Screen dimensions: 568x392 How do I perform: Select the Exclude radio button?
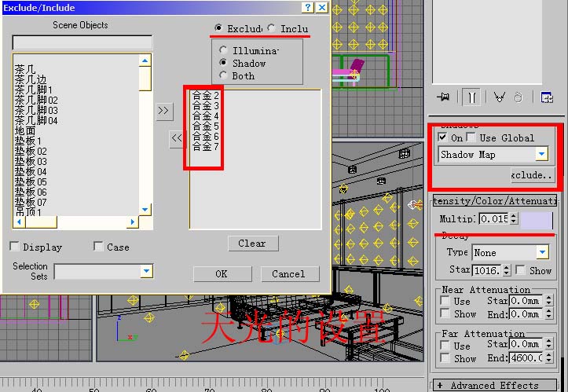pos(218,27)
